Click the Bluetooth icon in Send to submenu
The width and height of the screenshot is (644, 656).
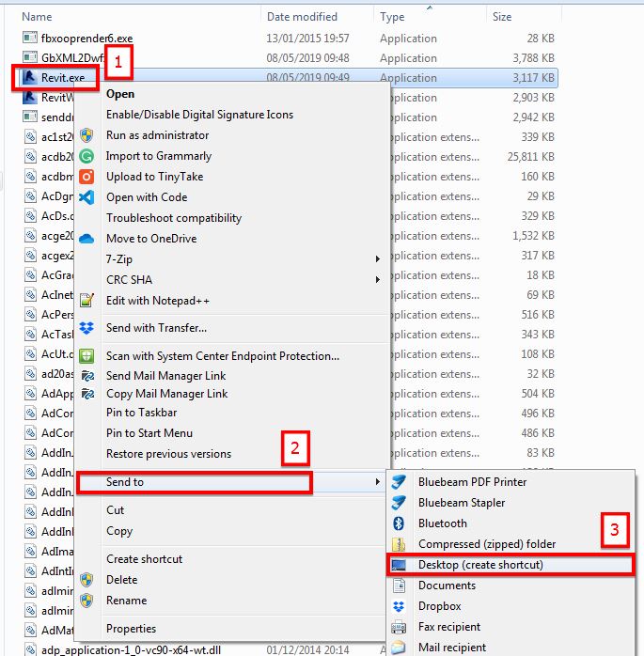coord(399,523)
